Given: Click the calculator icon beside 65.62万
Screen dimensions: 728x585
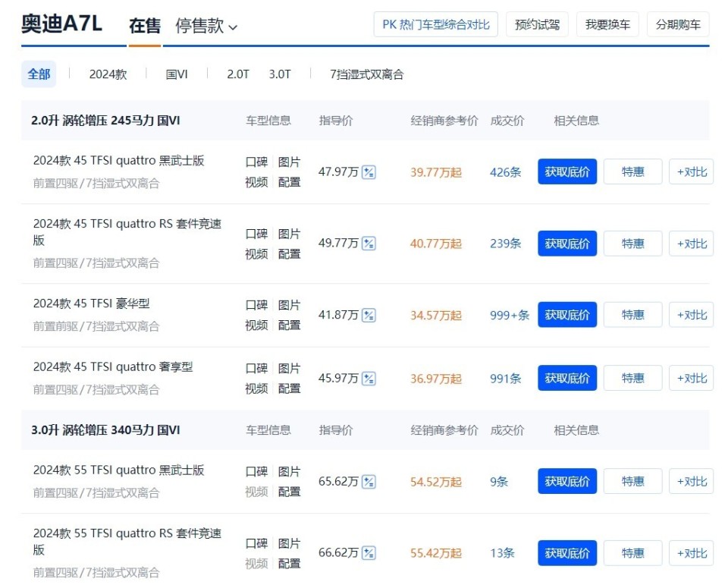Looking at the screenshot, I should pyautogui.click(x=367, y=481).
